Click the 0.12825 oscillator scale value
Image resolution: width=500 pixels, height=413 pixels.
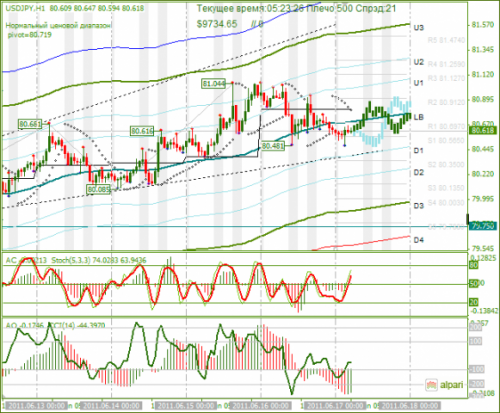483,258
